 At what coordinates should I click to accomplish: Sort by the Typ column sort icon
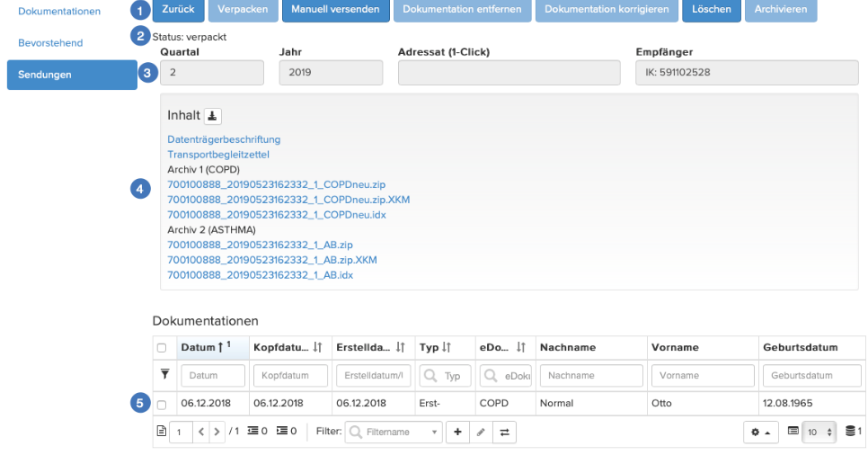447,347
